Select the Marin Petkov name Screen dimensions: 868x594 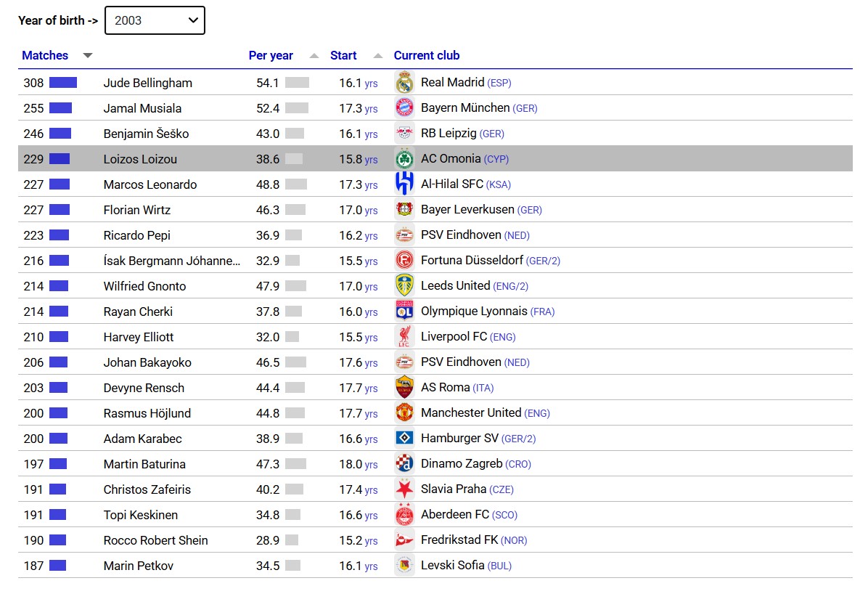click(x=139, y=566)
